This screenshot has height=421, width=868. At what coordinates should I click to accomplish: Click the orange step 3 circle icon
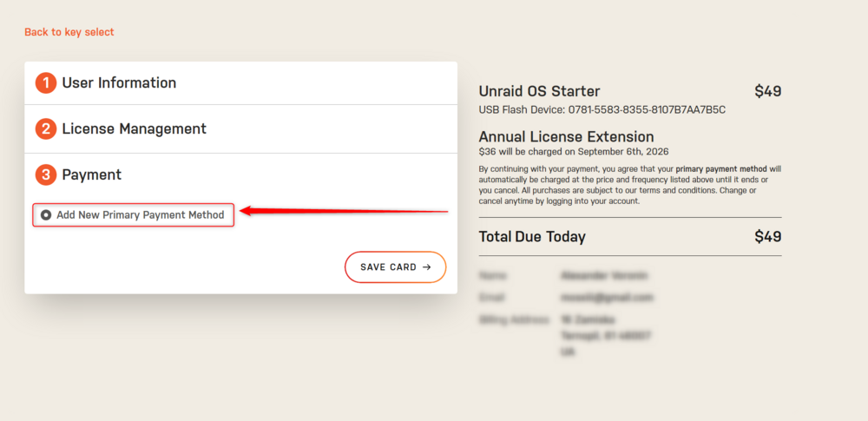pos(46,175)
